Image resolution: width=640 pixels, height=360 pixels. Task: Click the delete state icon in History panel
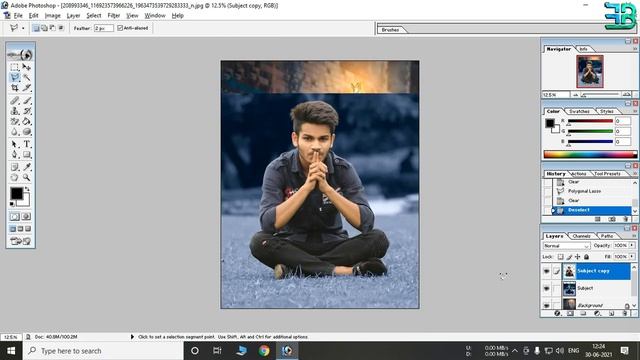[625, 219]
